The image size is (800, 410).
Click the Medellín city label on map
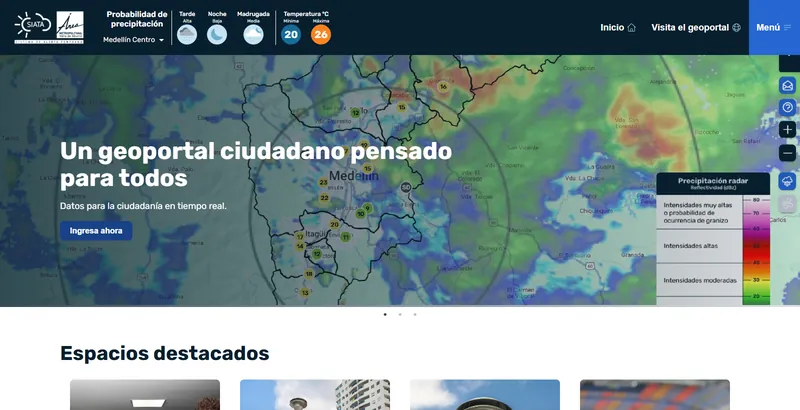354,176
